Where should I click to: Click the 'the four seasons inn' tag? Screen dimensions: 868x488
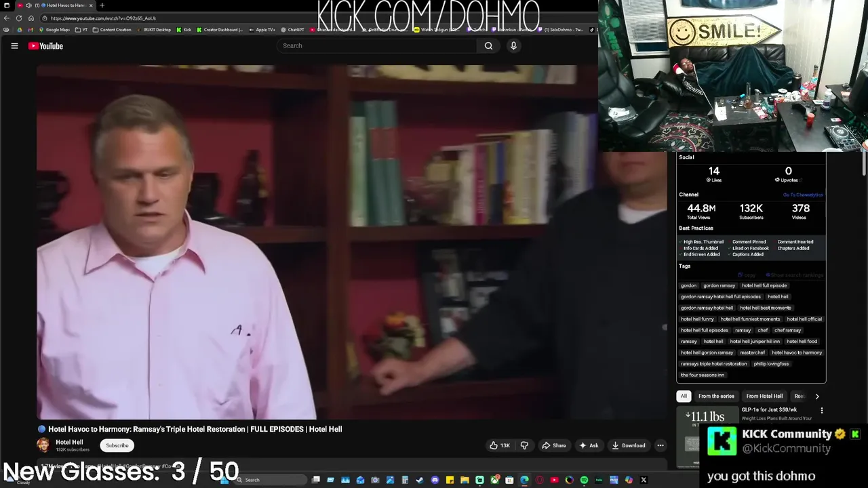[703, 375]
